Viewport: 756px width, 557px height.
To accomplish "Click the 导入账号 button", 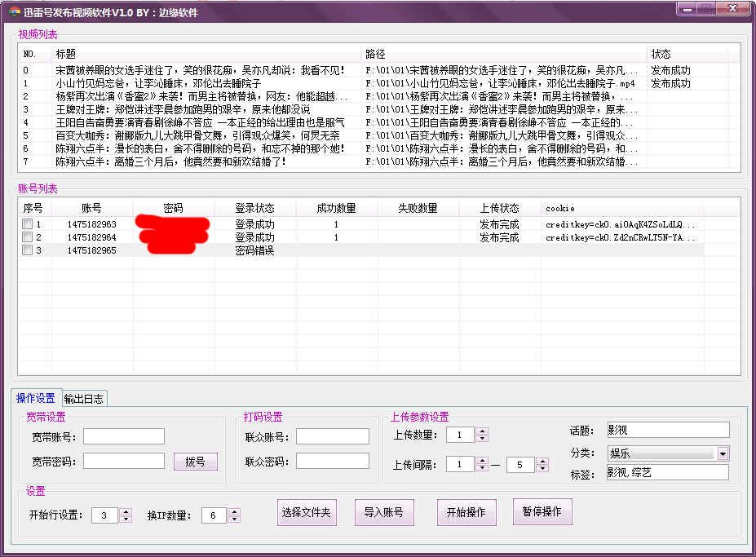I will click(x=384, y=512).
